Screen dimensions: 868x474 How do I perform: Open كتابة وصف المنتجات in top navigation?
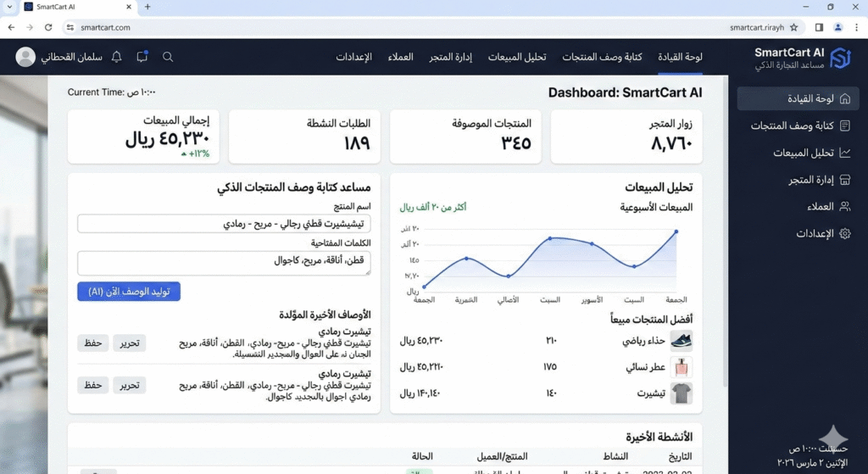(x=603, y=57)
